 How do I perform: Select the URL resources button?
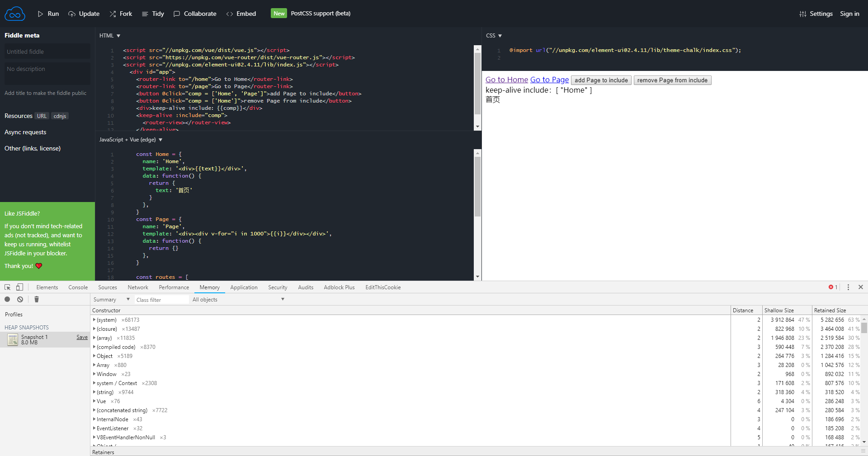[x=42, y=116]
